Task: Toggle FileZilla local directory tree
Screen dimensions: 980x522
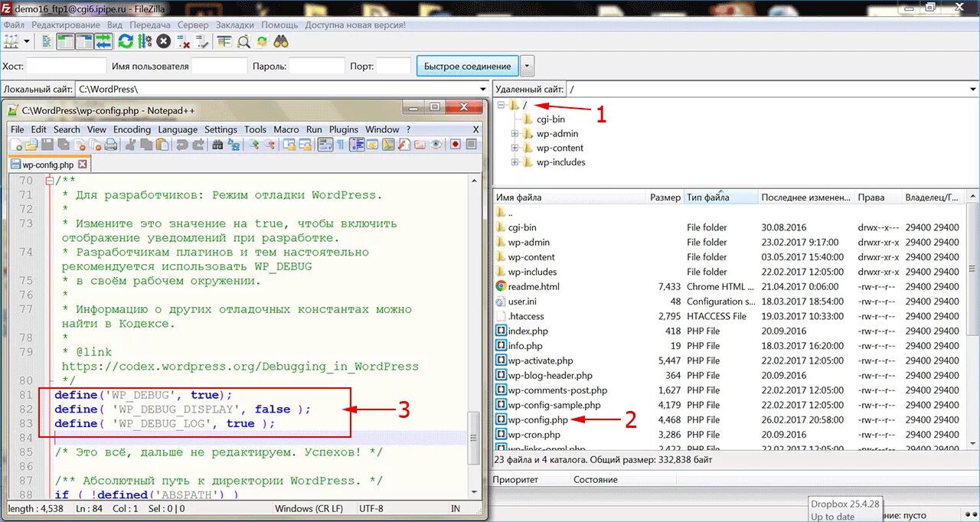Action: click(65, 41)
